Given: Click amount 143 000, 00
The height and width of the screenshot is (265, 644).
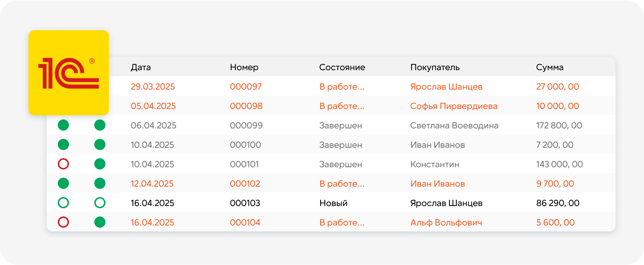Looking at the screenshot, I should (x=559, y=164).
